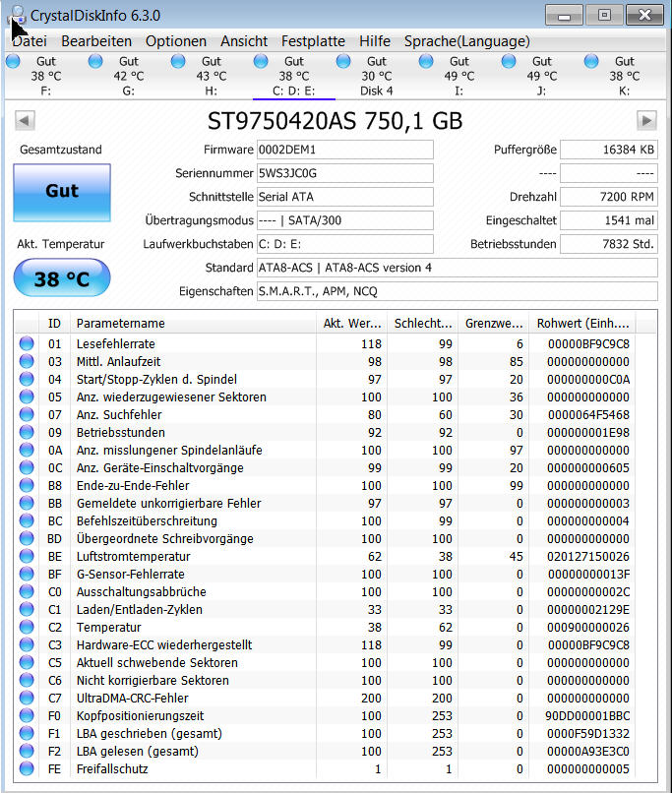The width and height of the screenshot is (672, 793).
Task: Click status icon of Ende-zu-Ende-Fehler row
Action: tap(27, 485)
